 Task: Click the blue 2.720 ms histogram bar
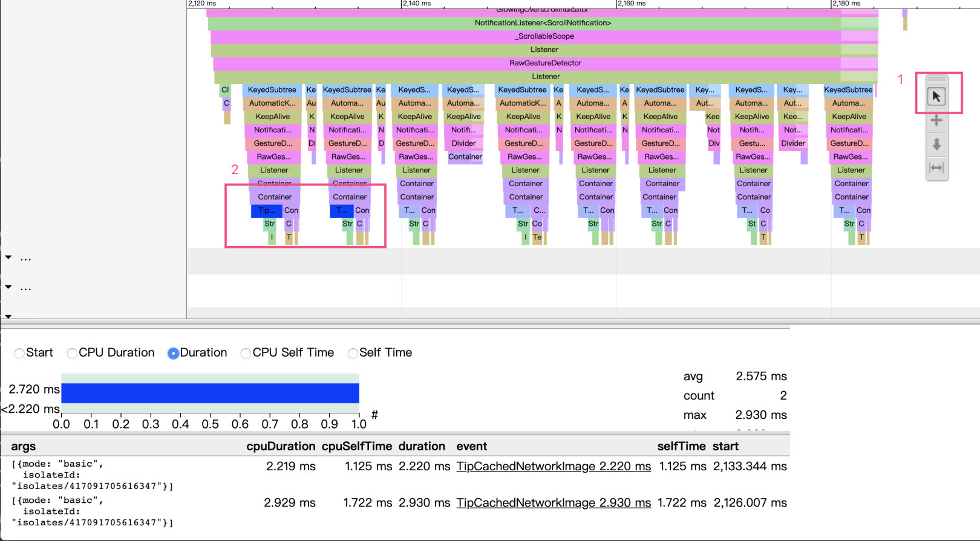click(210, 393)
